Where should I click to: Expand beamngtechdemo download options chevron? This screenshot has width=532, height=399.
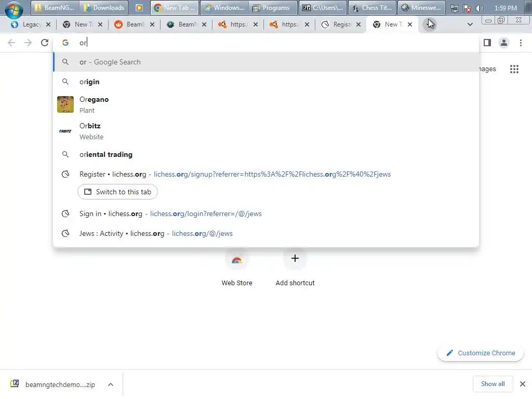point(111,384)
